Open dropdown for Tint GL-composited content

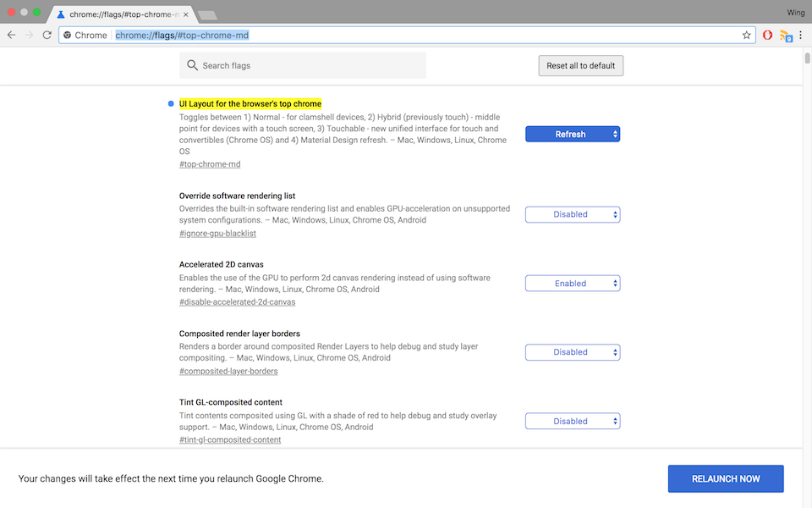[x=573, y=422]
